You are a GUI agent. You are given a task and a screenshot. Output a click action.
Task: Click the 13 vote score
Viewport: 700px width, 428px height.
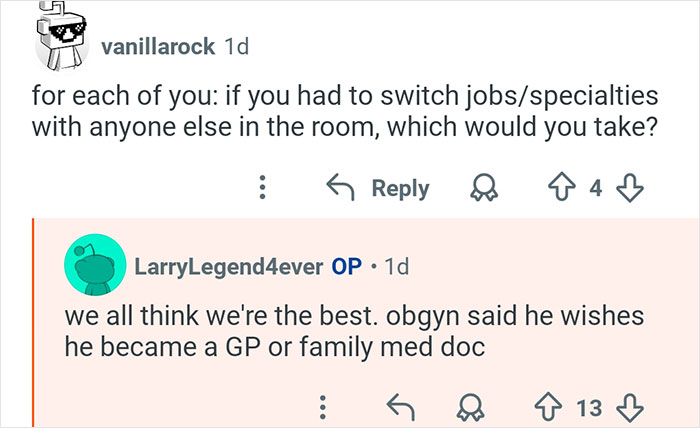pyautogui.click(x=591, y=405)
